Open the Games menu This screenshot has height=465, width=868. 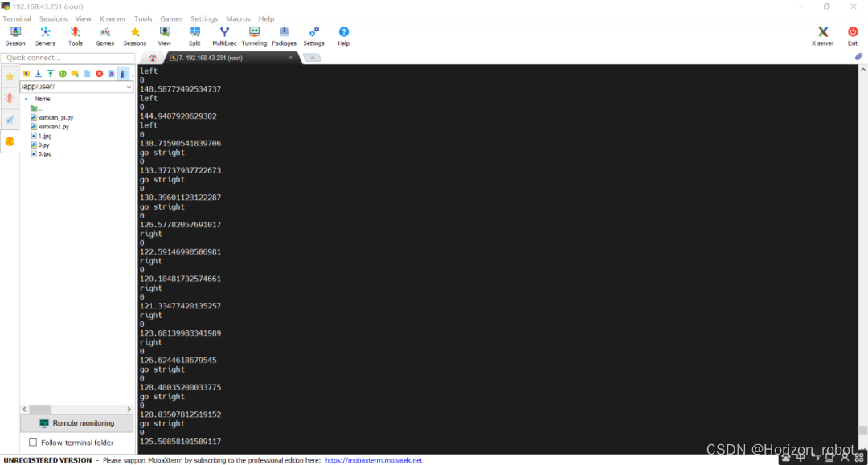tap(171, 18)
